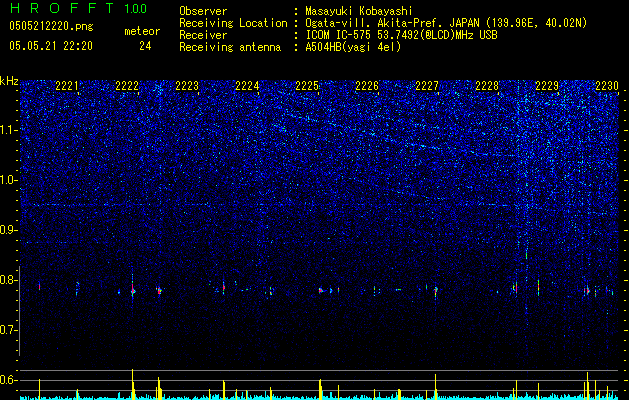Click the Receiving Location label
Image resolution: width=629 pixels, height=400 pixels.
tap(233, 23)
